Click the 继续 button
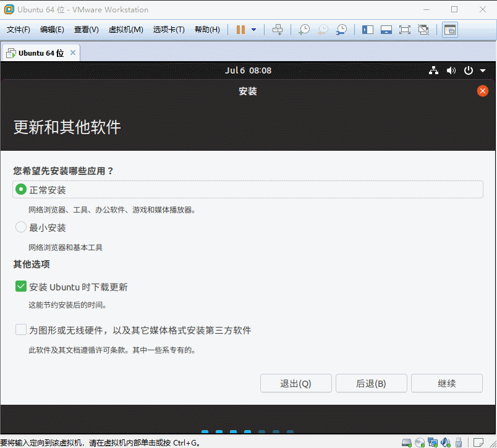 [446, 383]
